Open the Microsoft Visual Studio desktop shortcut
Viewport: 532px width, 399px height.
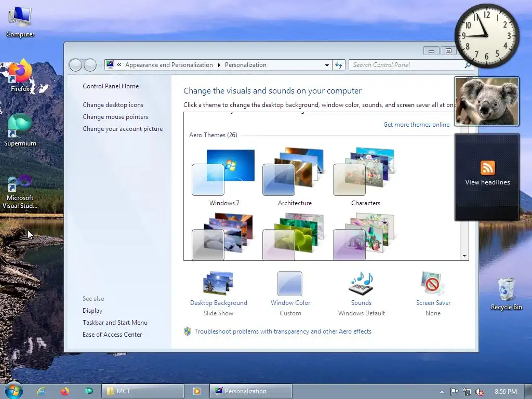[x=20, y=192]
